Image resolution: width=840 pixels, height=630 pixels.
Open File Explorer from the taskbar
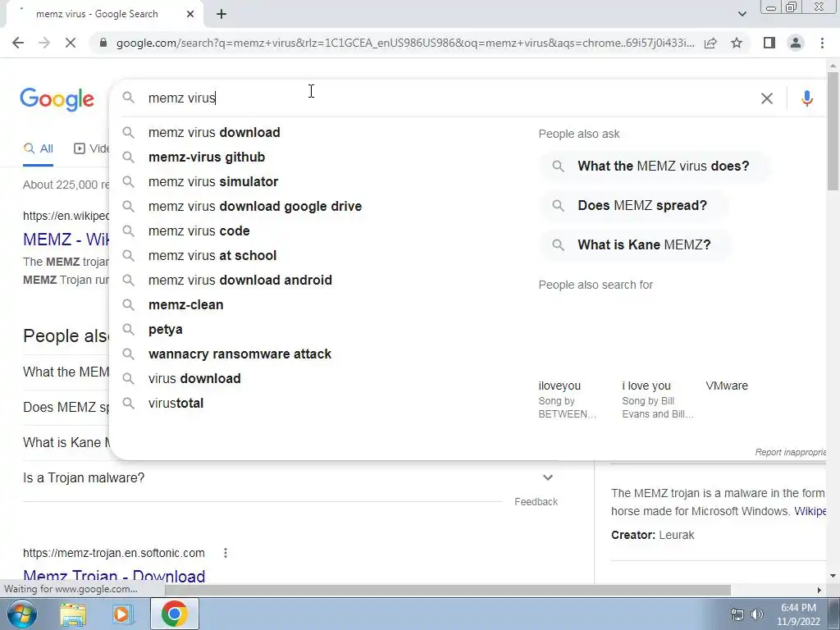click(72, 614)
